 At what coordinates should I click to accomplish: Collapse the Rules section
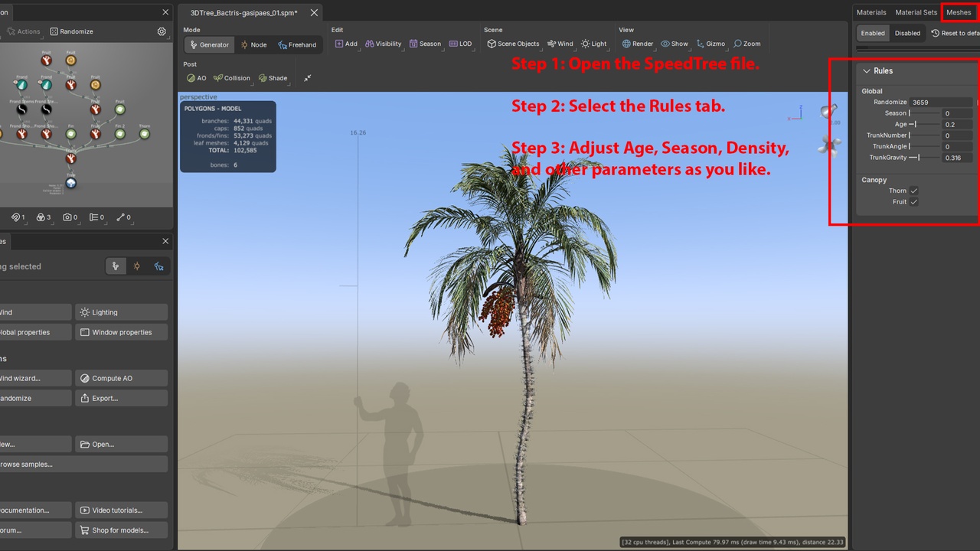point(867,70)
